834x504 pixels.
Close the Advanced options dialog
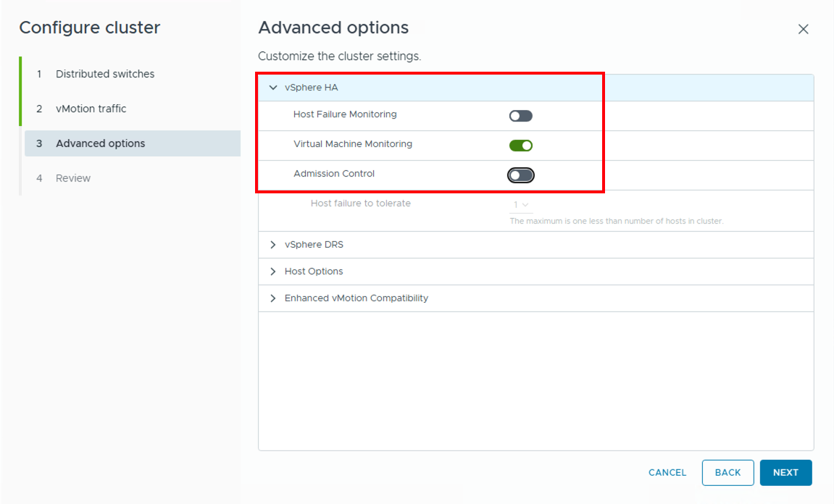pos(803,29)
